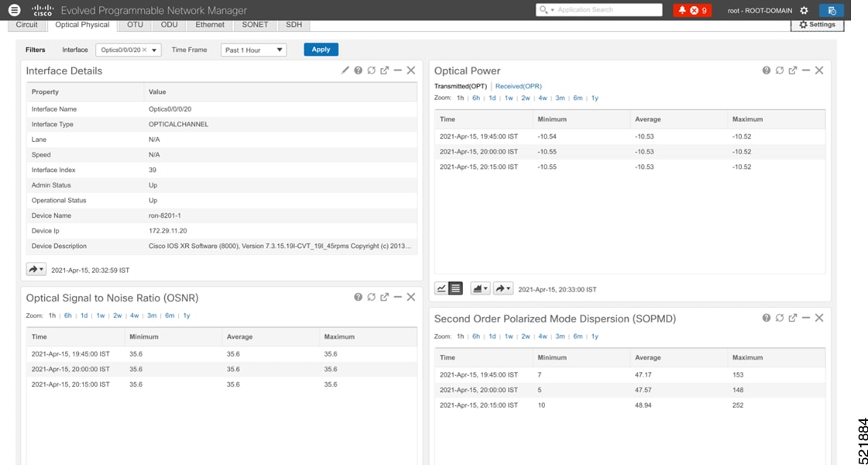868x465 pixels.
Task: Open the Interface dropdown arrow
Action: point(154,50)
